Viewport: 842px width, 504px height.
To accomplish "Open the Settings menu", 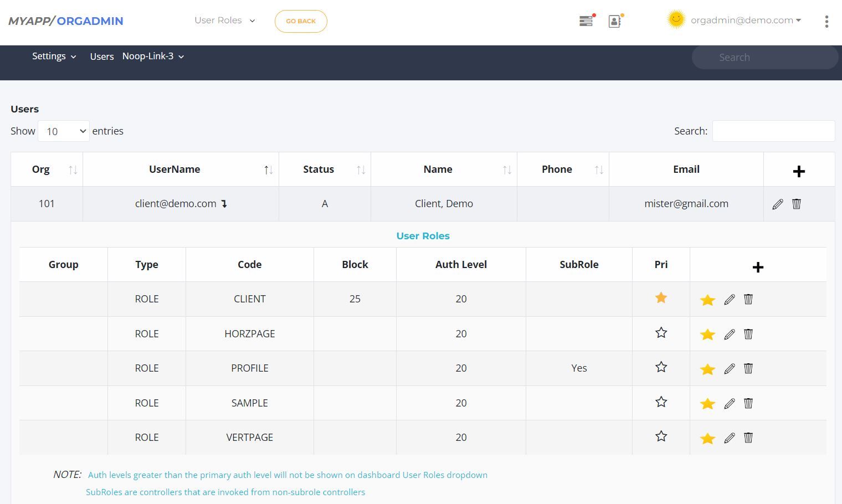I will pos(54,56).
